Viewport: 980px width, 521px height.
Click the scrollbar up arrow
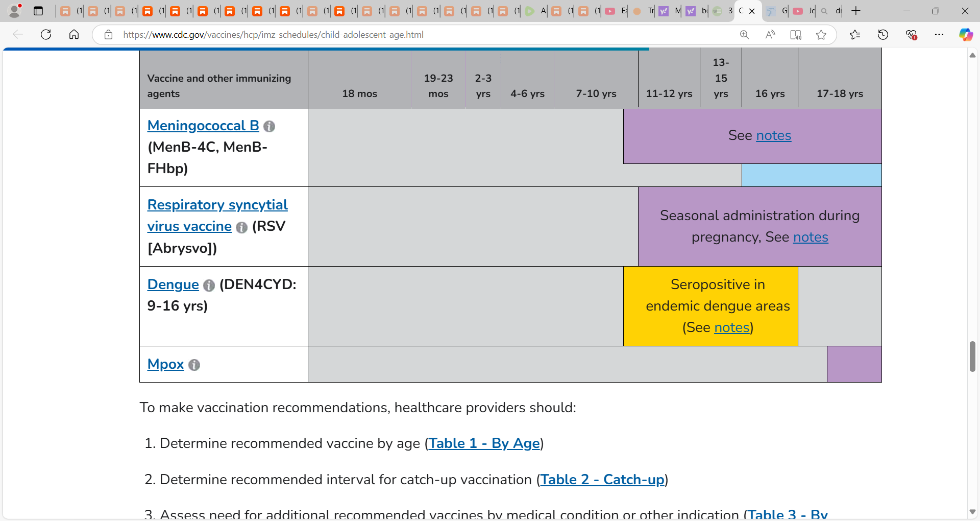coord(972,55)
